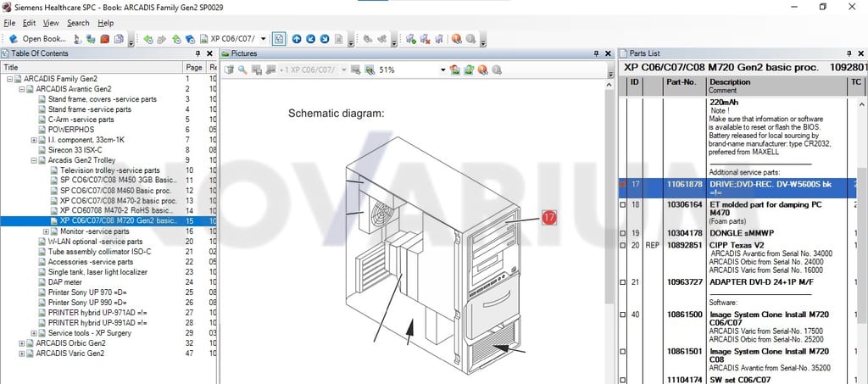The height and width of the screenshot is (384, 868).
Task: Click the red book icon beside Open Book
Action: click(104, 39)
